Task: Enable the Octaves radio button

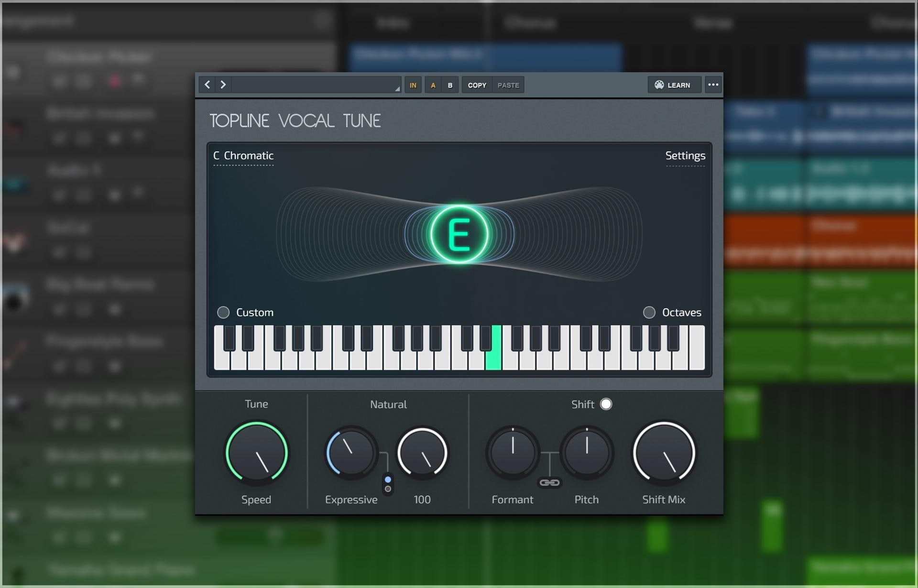Action: coord(649,312)
